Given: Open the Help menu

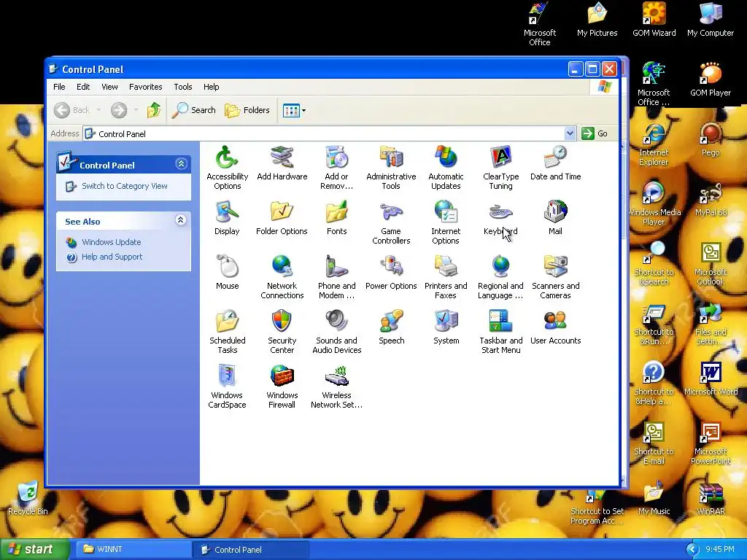Looking at the screenshot, I should tap(211, 87).
